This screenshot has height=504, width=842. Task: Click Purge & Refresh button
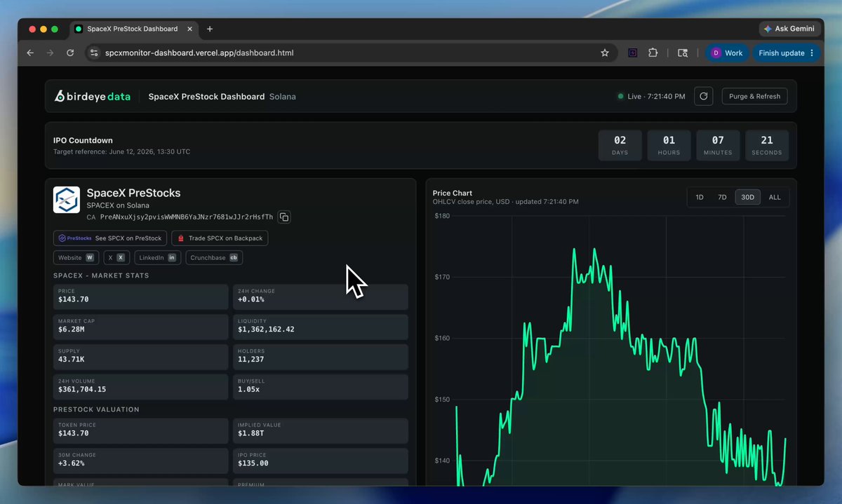[754, 97]
